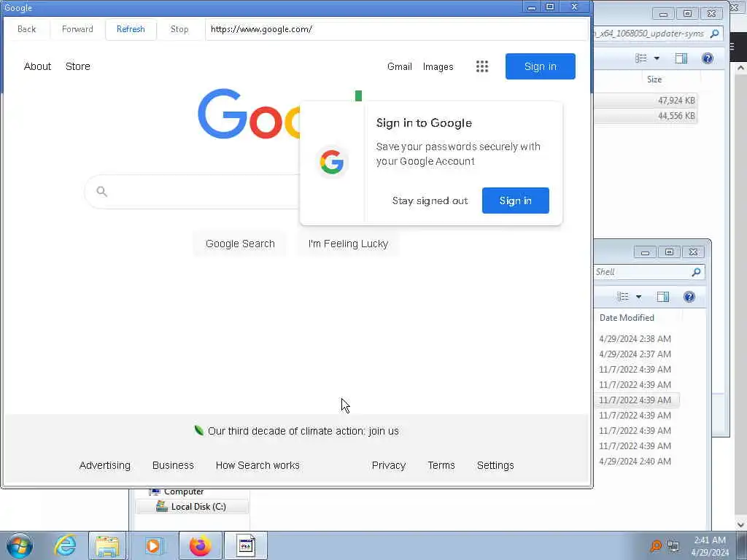Click the orange magnifier tray icon
Viewport: 747px width, 560px height.
pos(656,545)
